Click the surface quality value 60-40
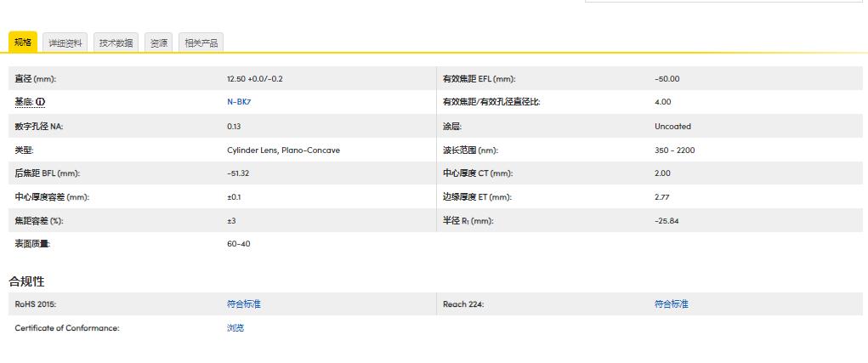Viewport: 868px width, 363px height. 239,244
